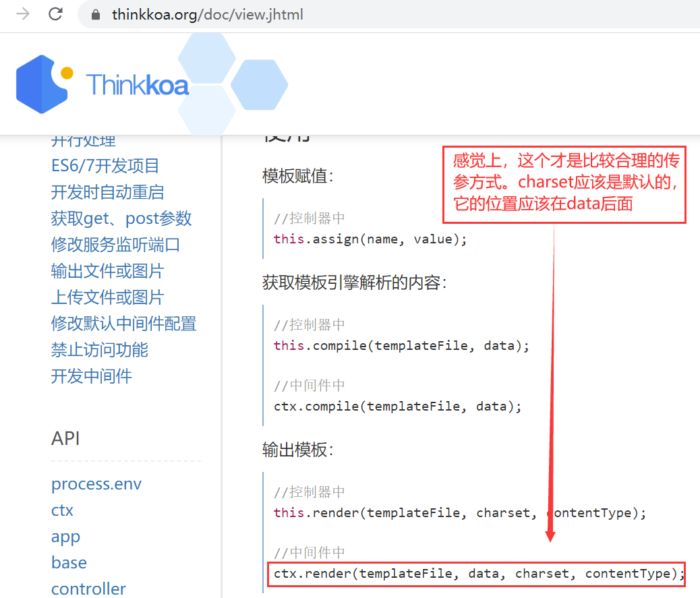The width and height of the screenshot is (700, 598).
Task: Open the Thinkkoa logo home link
Action: pos(103,84)
